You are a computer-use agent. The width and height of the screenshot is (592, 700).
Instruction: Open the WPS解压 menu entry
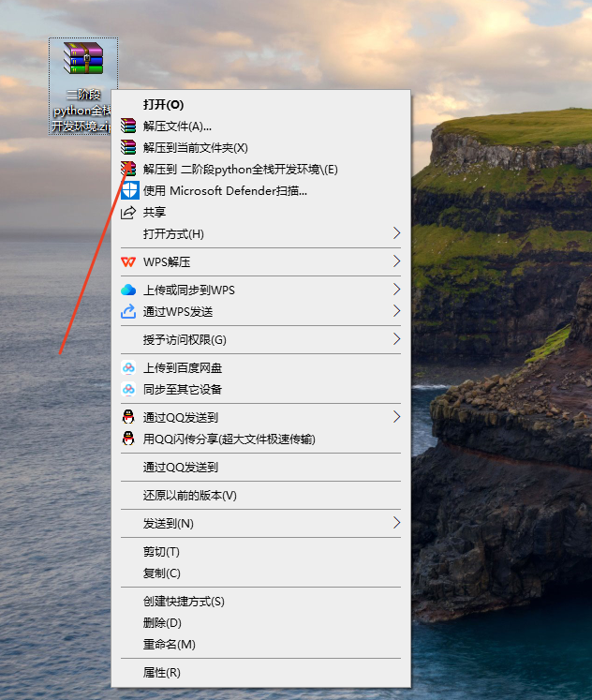click(x=260, y=261)
